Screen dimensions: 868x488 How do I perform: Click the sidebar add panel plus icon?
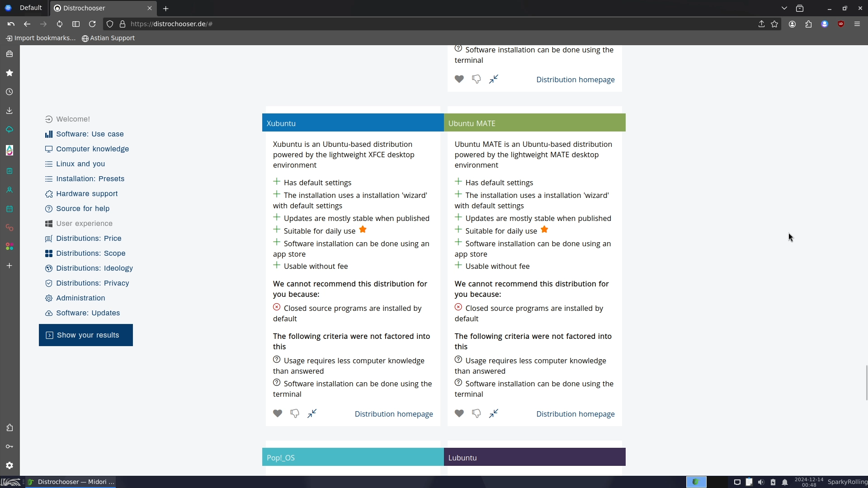coord(9,266)
